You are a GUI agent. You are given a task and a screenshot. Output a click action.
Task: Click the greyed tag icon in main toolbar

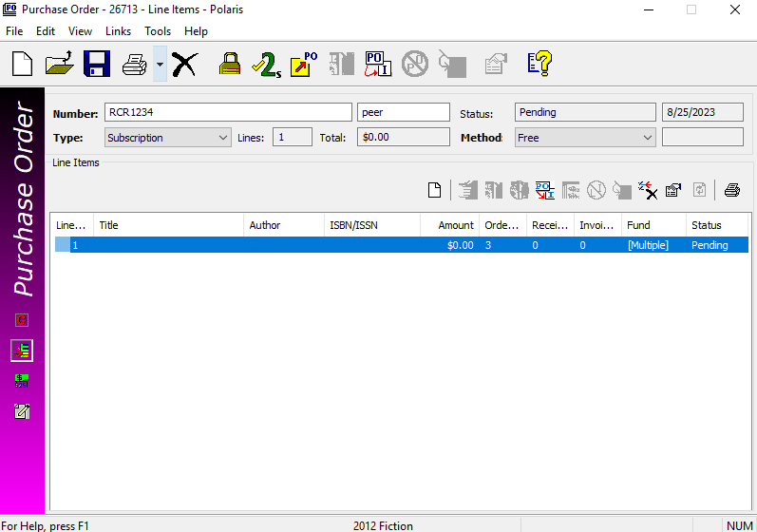(x=452, y=64)
